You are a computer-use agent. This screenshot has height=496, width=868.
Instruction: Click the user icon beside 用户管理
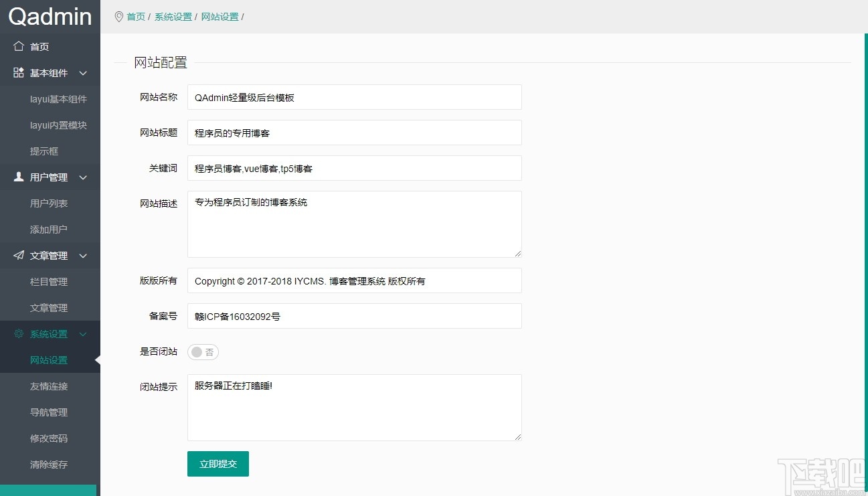point(18,177)
